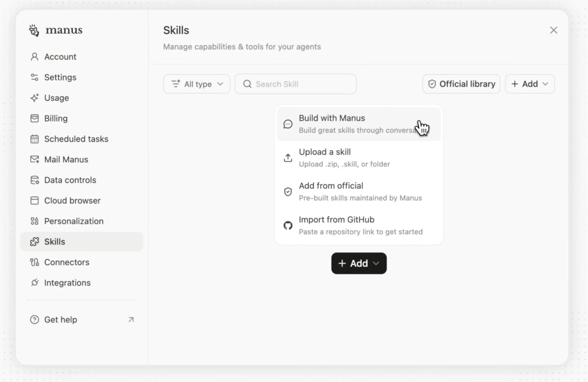Click the Connectors icon in sidebar

pos(34,262)
